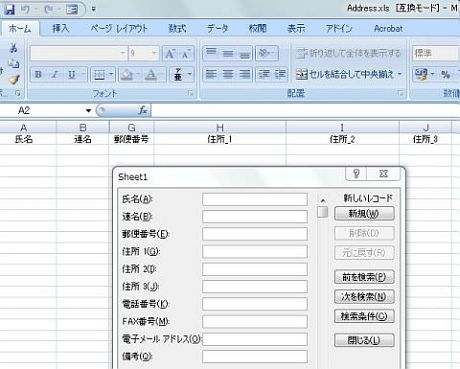
Task: Open the 配置 alignment group dialog launcher
Action: coord(401,93)
